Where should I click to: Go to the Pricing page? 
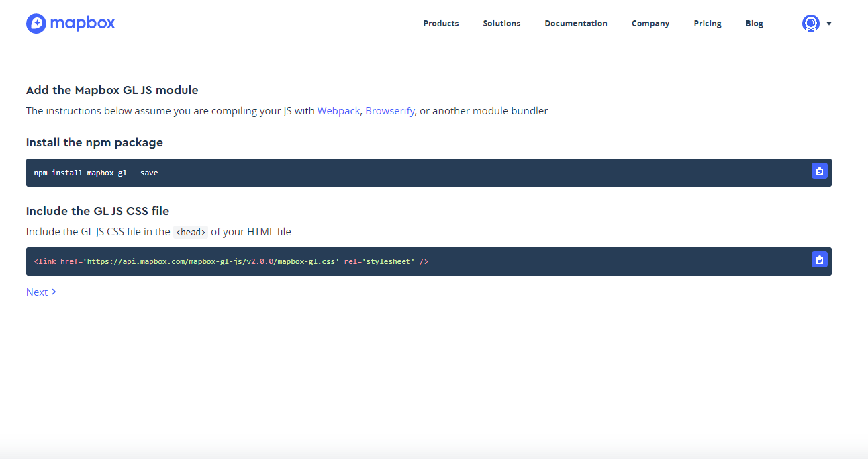point(708,24)
